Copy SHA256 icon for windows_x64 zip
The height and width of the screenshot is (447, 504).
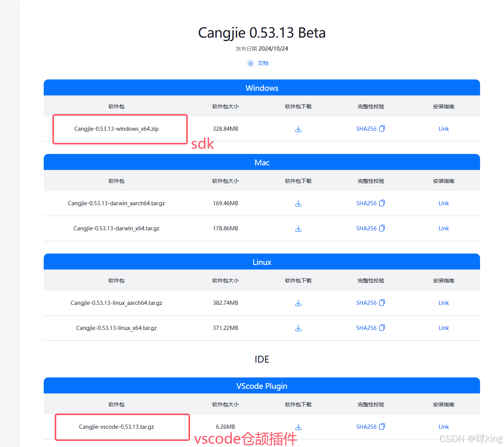click(382, 128)
